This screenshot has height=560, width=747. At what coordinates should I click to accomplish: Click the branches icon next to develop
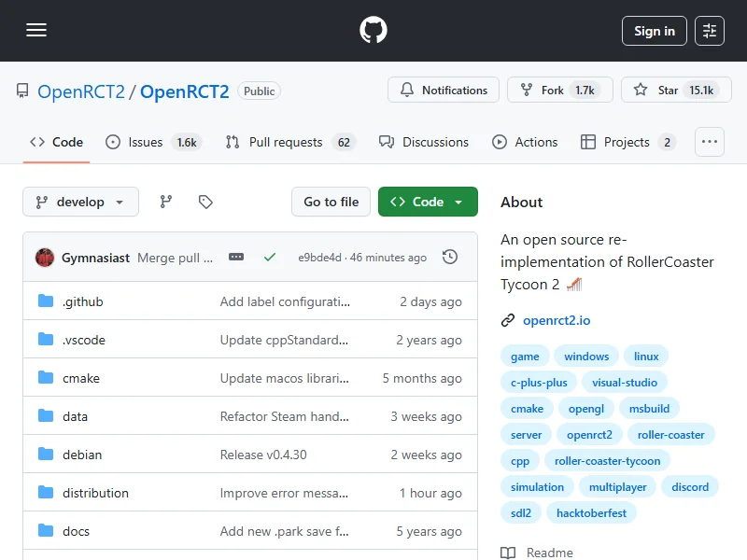click(166, 202)
